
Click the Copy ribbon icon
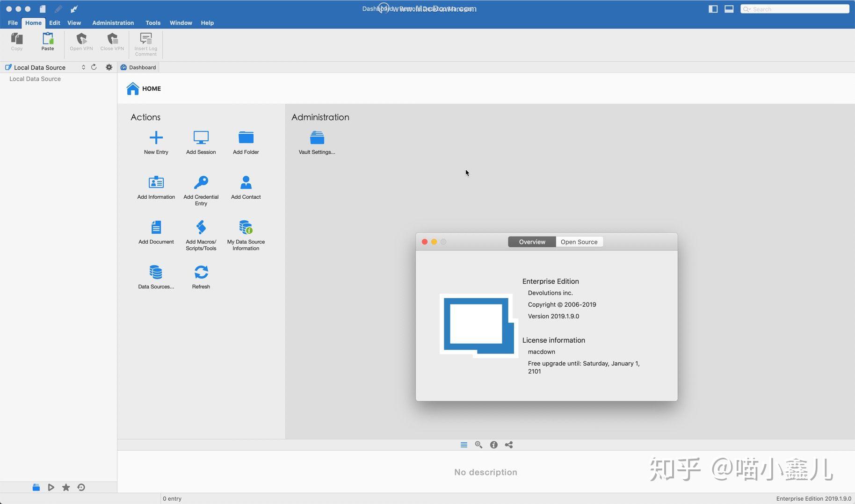tap(17, 39)
